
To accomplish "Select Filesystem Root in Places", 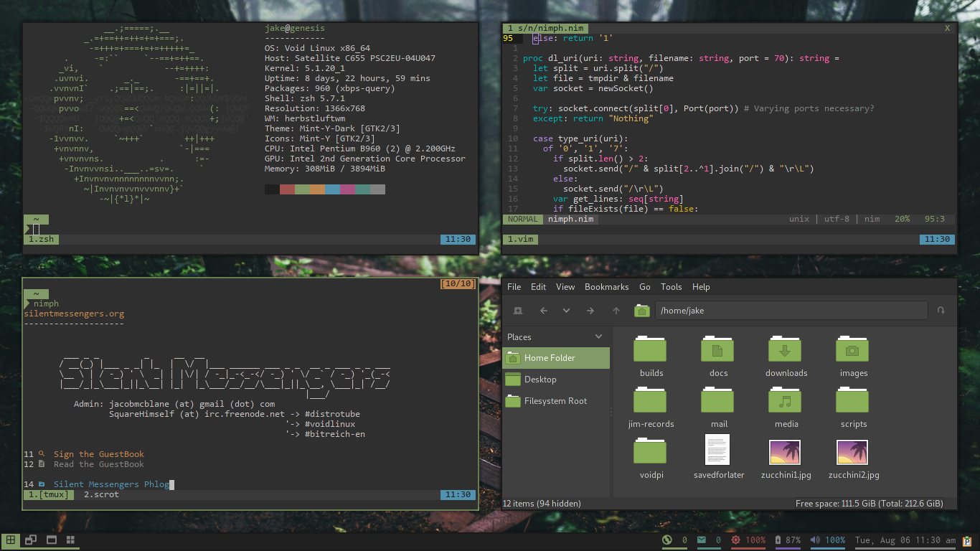I will pos(555,401).
